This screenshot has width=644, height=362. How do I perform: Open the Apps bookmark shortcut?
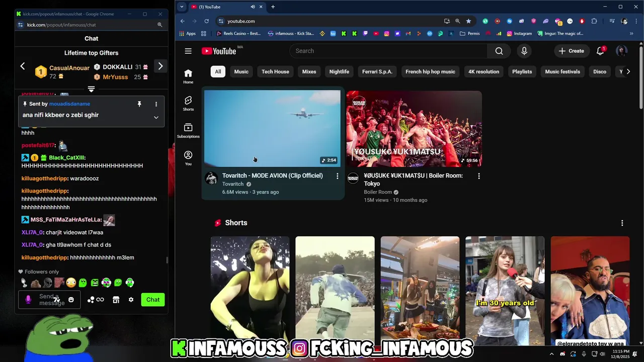point(187,34)
